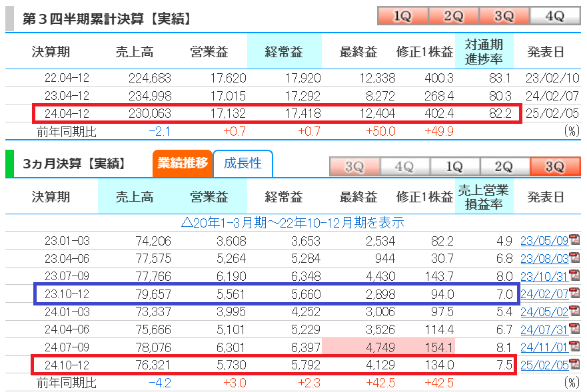The width and height of the screenshot is (587, 392).
Task: Click 対通期進捗率 column header
Action: [484, 52]
